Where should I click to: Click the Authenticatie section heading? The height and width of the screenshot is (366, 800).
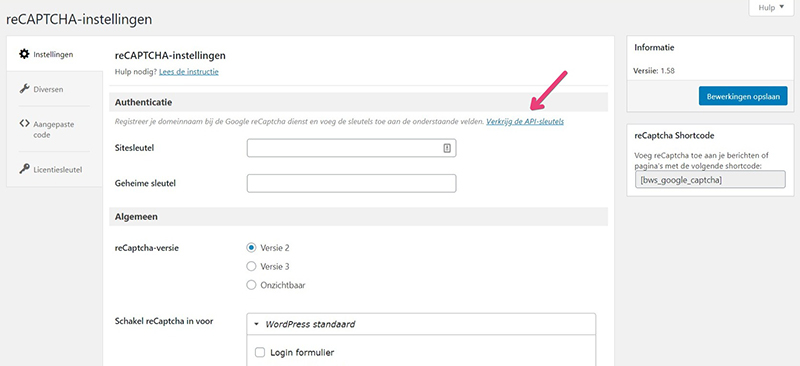tap(143, 102)
